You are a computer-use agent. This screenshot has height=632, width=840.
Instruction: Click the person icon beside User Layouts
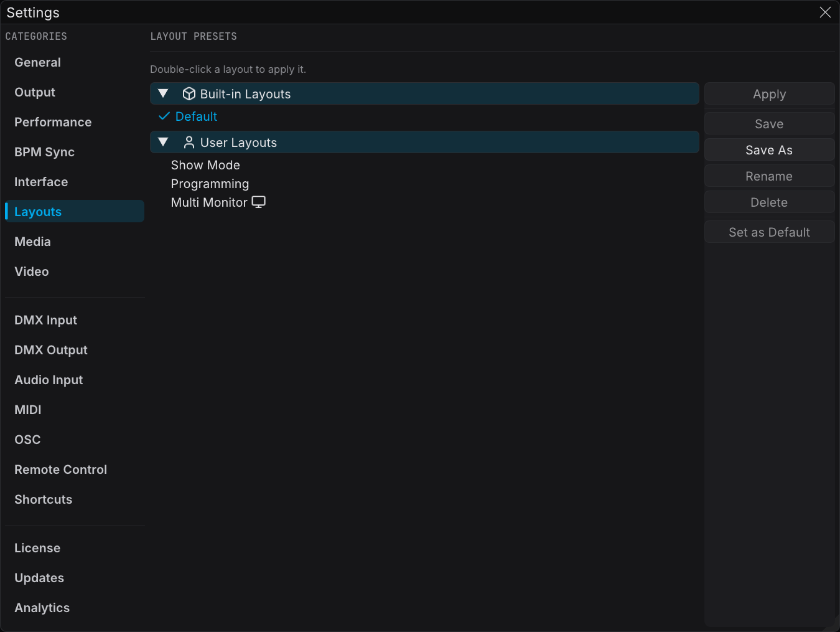189,143
